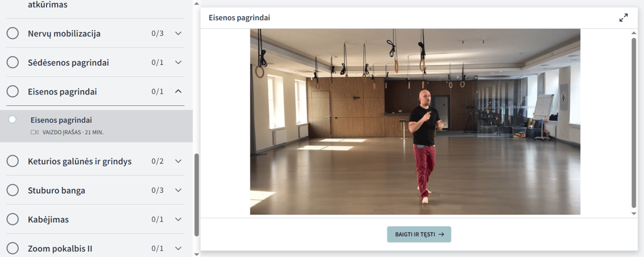
Task: Select the Stuburo banga section title
Action: click(x=56, y=190)
